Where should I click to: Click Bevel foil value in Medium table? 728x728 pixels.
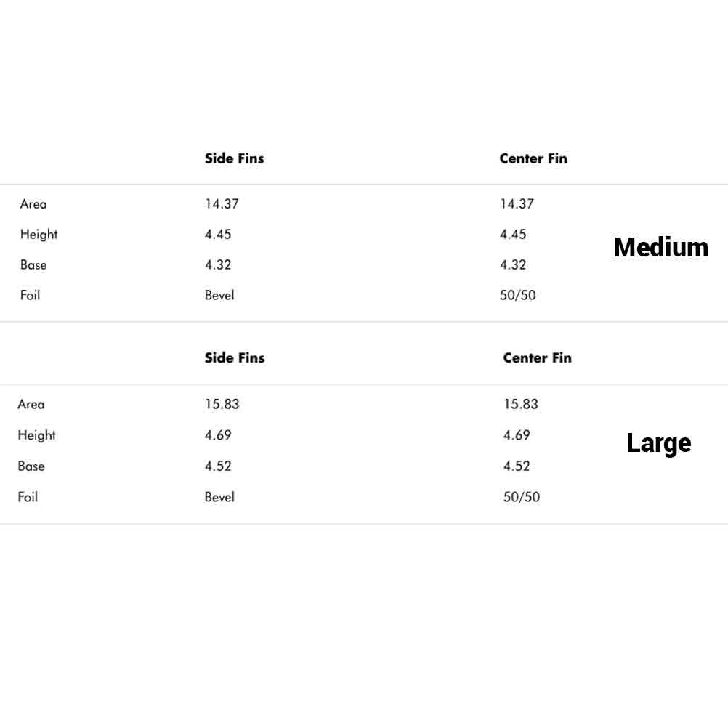tap(219, 296)
